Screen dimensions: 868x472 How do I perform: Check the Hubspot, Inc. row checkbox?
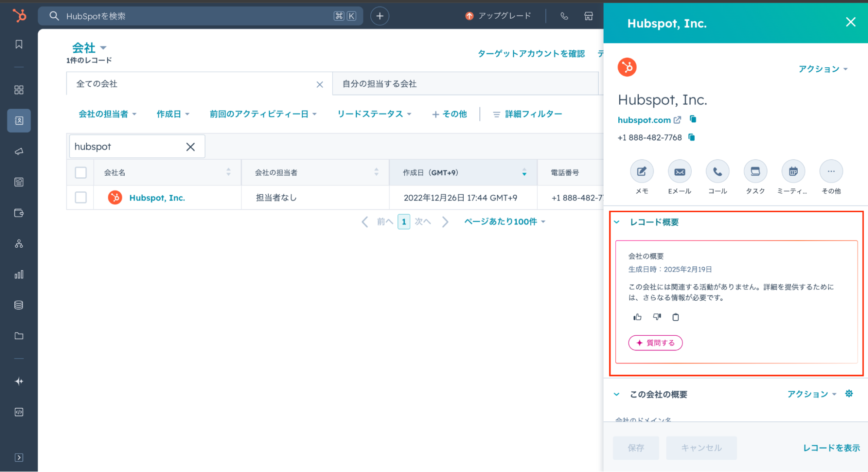point(81,197)
